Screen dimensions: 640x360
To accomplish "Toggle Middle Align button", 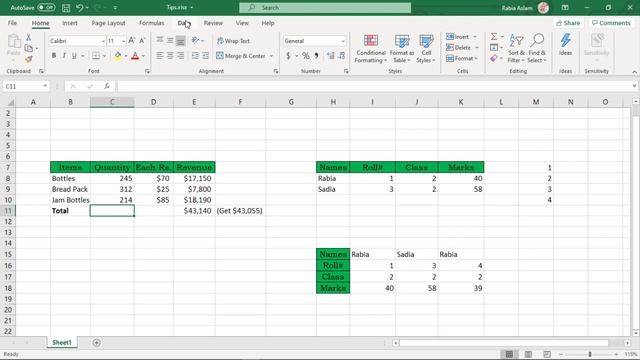I will tap(170, 40).
